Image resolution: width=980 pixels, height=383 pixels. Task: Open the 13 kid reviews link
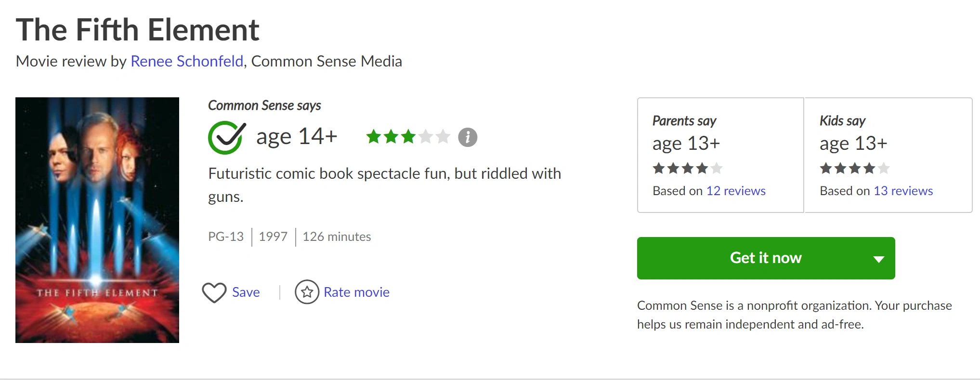(903, 191)
